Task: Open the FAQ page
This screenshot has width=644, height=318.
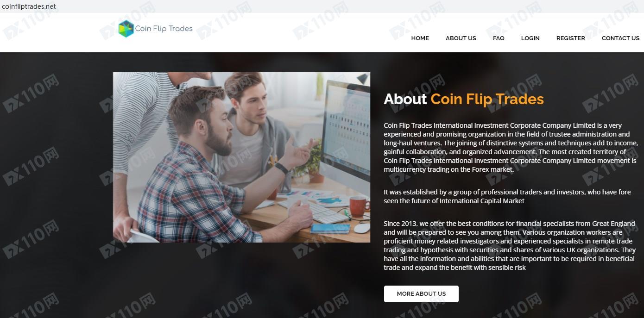Action: pyautogui.click(x=499, y=38)
